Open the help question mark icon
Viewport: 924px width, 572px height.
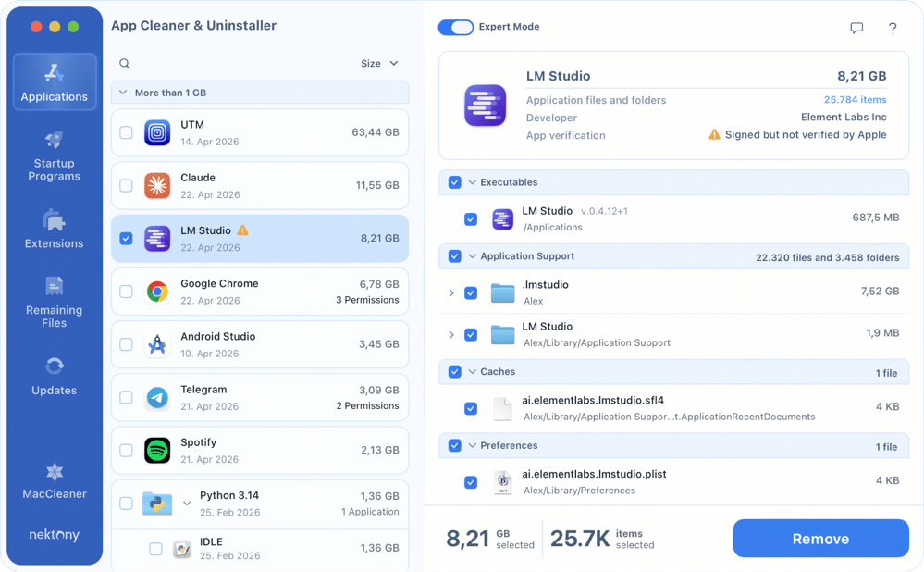click(893, 28)
